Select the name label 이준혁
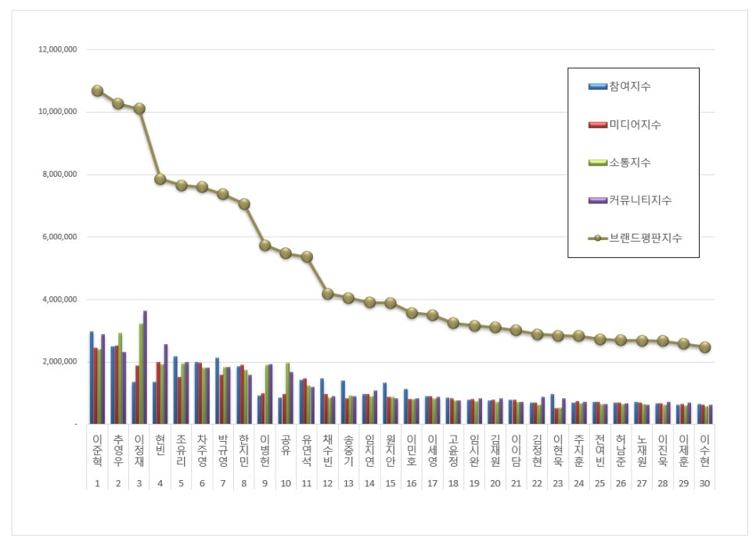The height and width of the screenshot is (545, 756). pyautogui.click(x=97, y=450)
